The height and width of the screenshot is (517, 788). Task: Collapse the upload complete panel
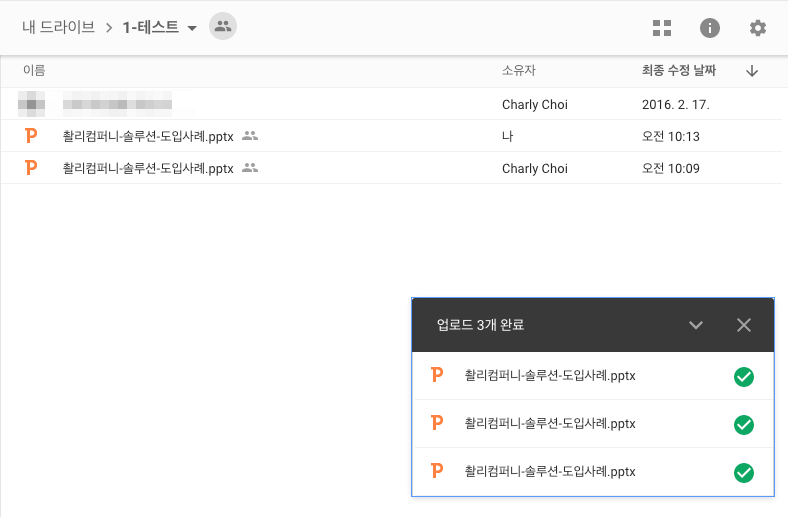[x=696, y=325]
